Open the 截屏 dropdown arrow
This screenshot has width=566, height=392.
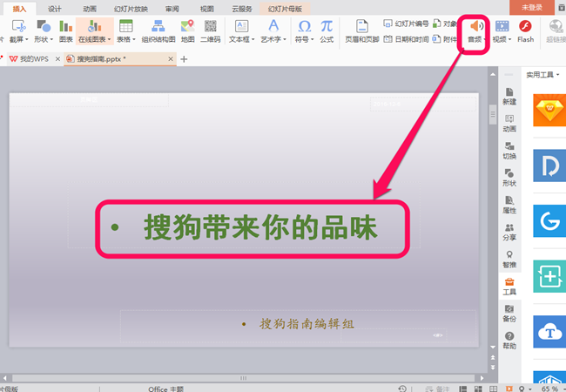pyautogui.click(x=27, y=39)
